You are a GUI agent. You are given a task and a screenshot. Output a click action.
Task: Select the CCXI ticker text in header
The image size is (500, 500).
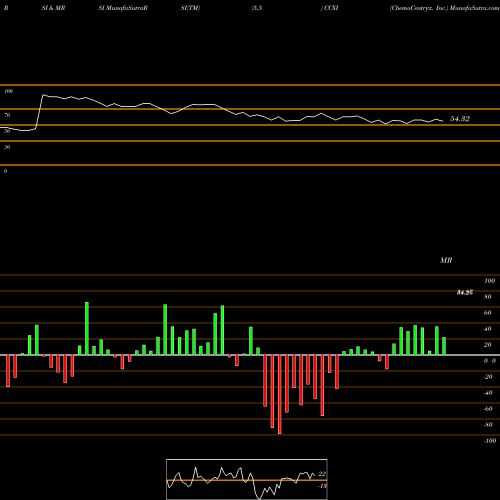click(331, 8)
